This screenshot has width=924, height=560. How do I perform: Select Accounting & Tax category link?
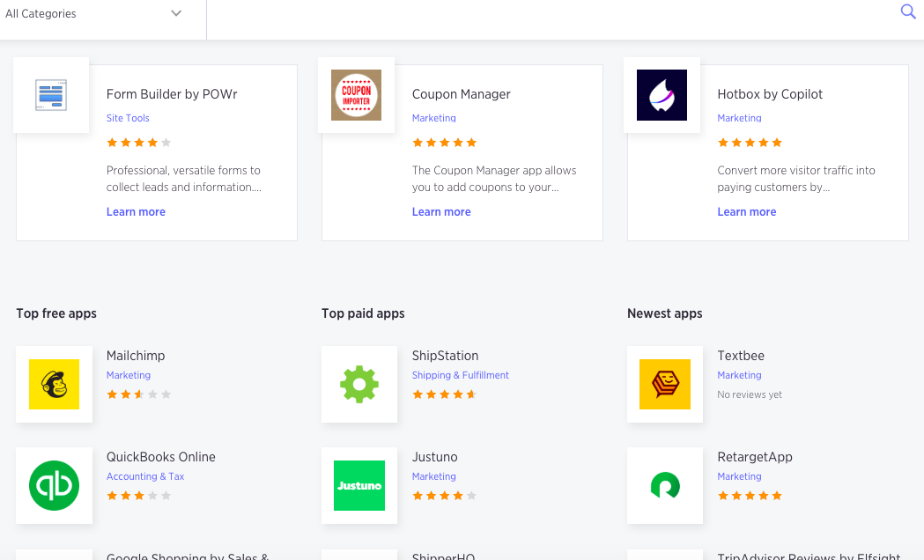145,476
